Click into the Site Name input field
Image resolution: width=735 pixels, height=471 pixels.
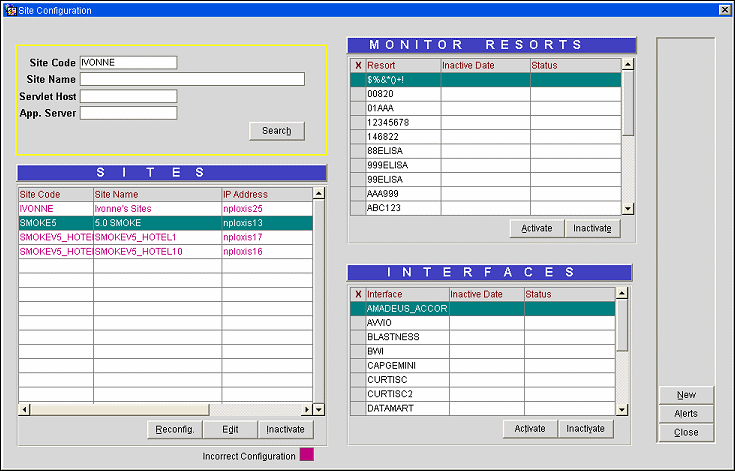pyautogui.click(x=192, y=79)
